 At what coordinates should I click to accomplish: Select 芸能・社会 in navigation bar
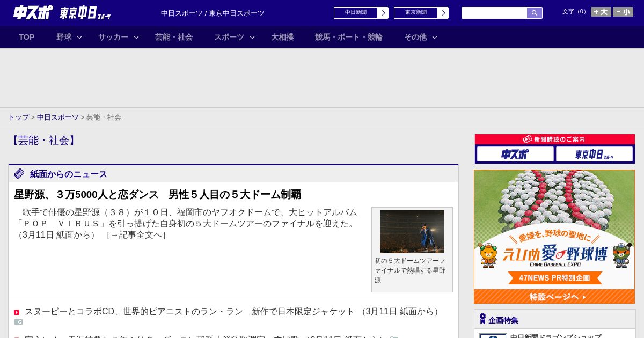(x=174, y=37)
